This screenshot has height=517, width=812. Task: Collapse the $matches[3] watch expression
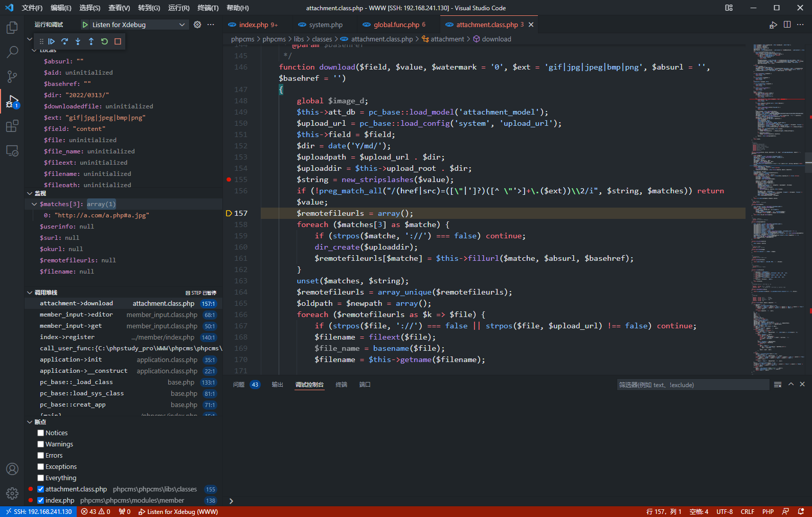34,204
